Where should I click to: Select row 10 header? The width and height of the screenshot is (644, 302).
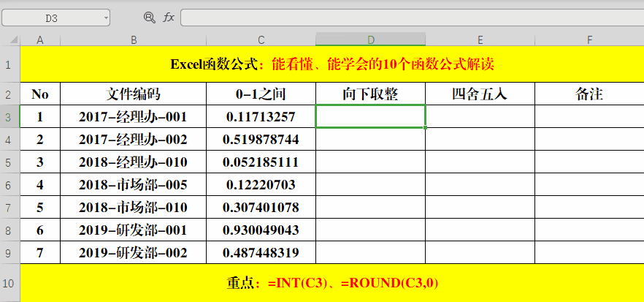(10, 283)
